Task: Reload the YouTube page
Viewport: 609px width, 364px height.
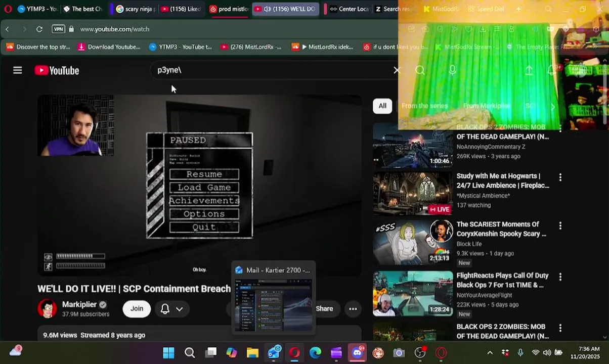Action: 39,29
